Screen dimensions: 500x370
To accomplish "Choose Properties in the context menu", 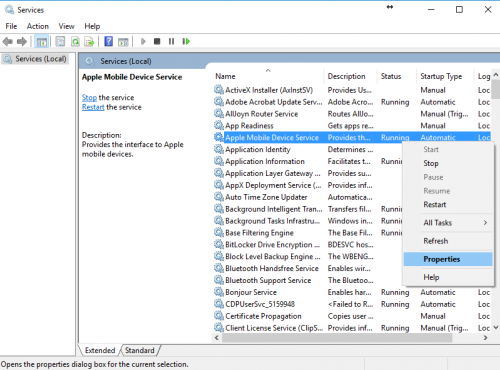I will click(448, 259).
